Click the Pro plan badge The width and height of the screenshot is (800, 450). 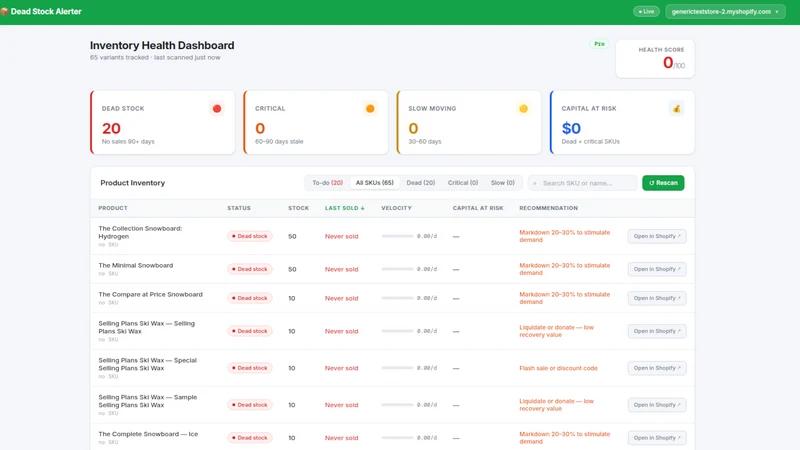pos(599,44)
